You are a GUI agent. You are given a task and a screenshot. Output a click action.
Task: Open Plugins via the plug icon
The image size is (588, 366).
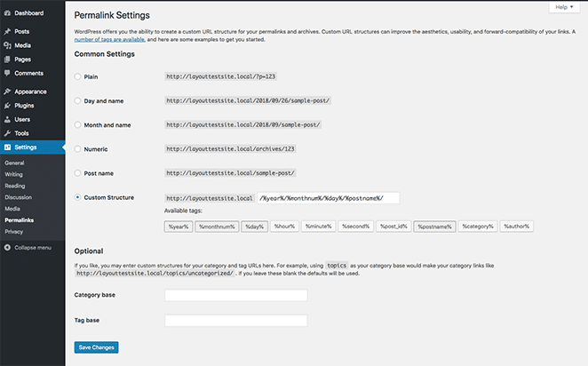click(x=7, y=105)
